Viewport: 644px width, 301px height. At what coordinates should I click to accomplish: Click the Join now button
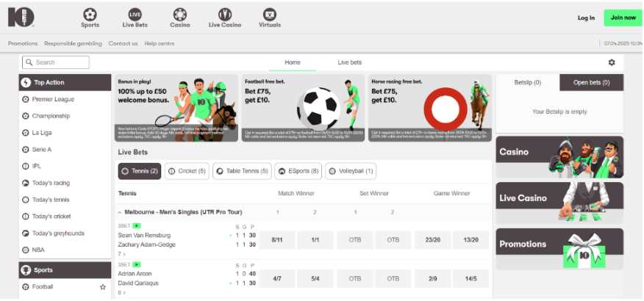pos(623,18)
